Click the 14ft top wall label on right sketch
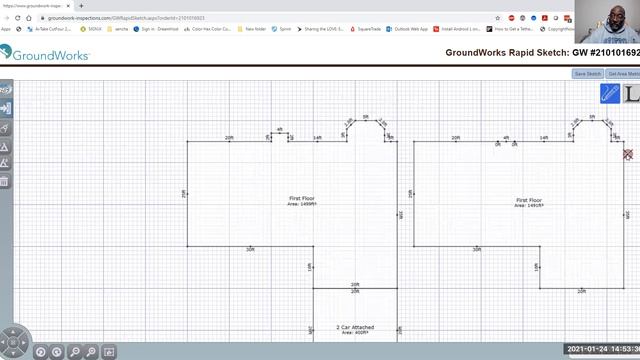Screen dimensions: 640x360 (544, 138)
